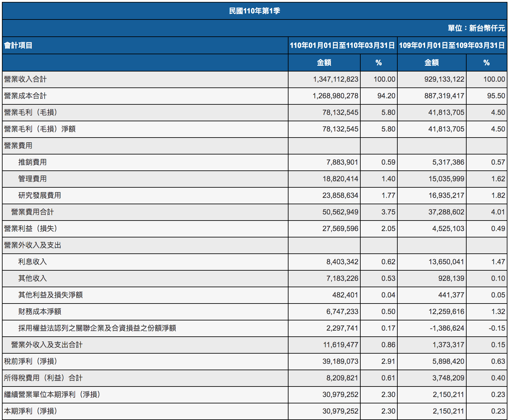Click the 利息收入 row label
Image resolution: width=510 pixels, height=420 pixels.
click(x=33, y=262)
